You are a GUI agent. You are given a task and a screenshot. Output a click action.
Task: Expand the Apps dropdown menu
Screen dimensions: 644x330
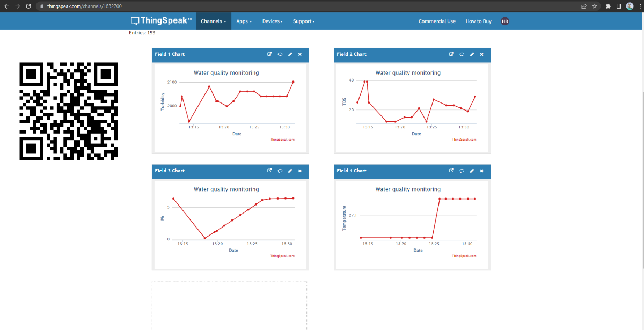click(x=244, y=21)
